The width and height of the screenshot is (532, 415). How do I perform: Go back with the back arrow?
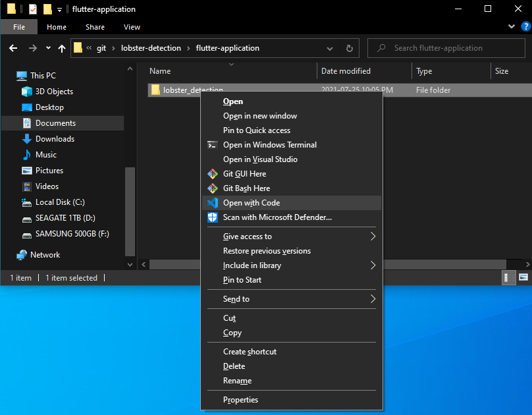(13, 48)
